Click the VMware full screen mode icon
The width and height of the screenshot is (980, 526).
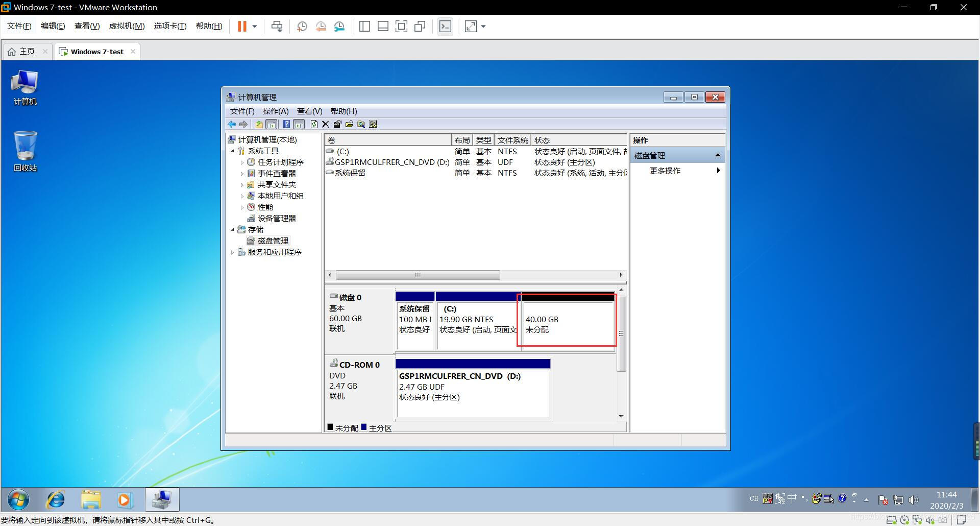click(x=401, y=27)
